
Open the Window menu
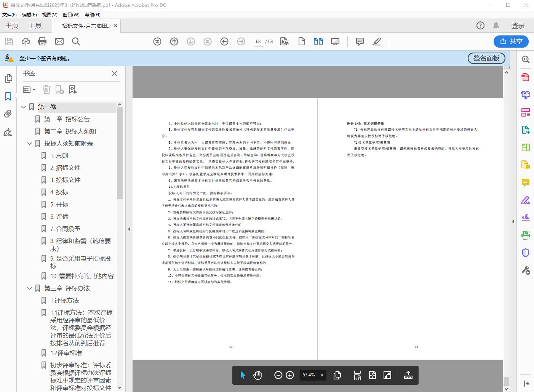click(71, 15)
